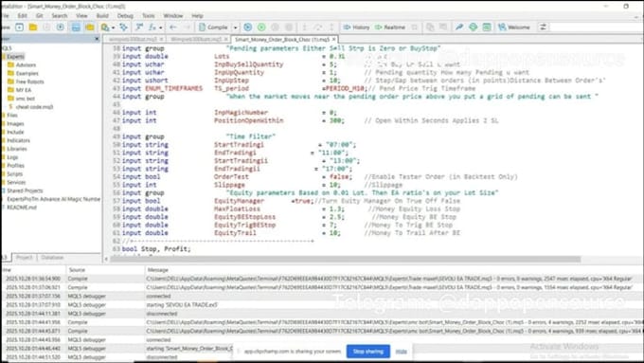Switch to the Database tab in Navigator
Screen dimensions: 644x363
tap(52, 258)
